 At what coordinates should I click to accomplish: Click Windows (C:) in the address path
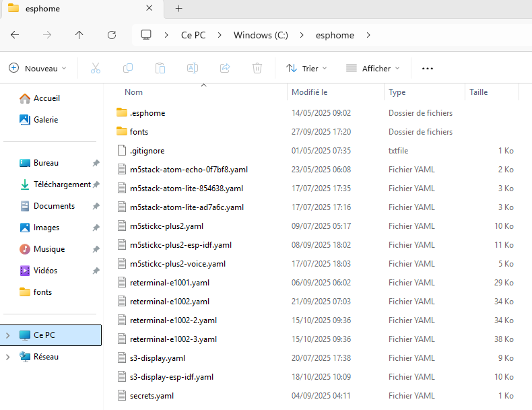point(261,35)
